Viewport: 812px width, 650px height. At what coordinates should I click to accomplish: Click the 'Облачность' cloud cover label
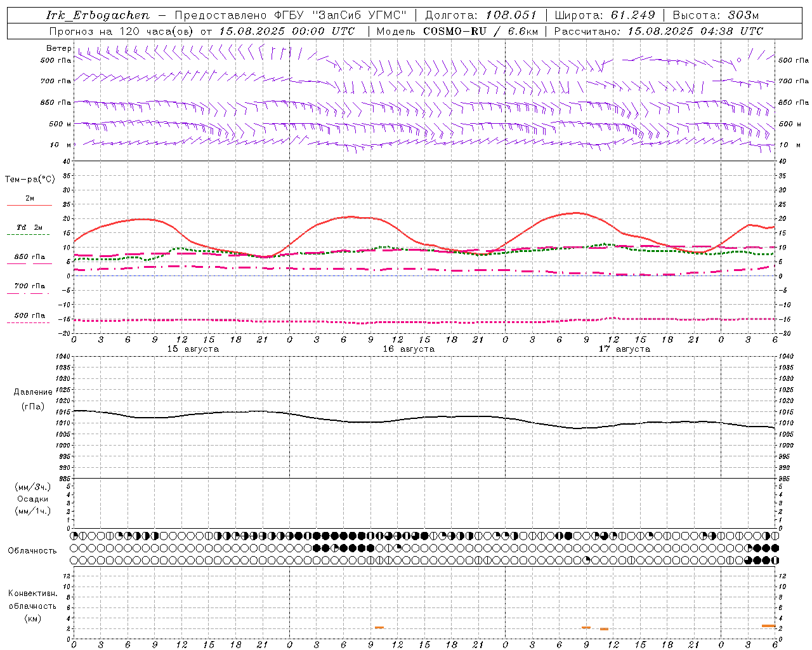(x=32, y=551)
